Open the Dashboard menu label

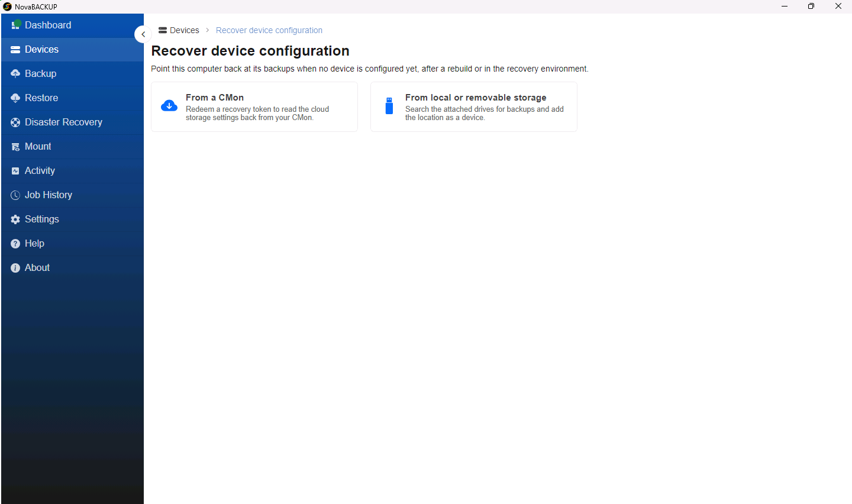[48, 25]
